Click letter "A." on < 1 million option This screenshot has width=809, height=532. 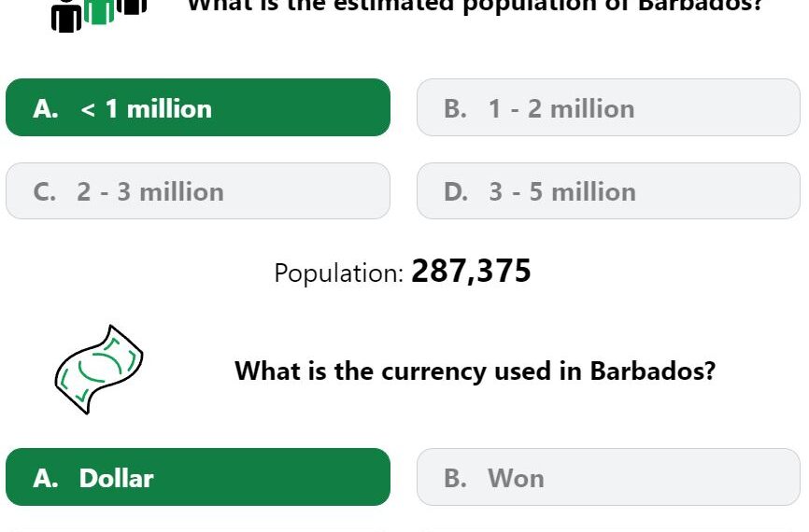[x=46, y=109]
